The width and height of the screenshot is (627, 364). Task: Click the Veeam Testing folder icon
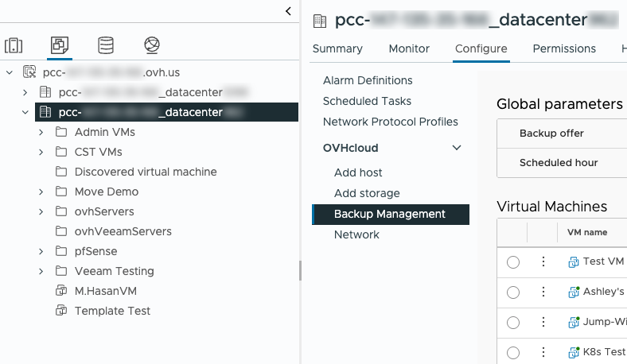61,271
